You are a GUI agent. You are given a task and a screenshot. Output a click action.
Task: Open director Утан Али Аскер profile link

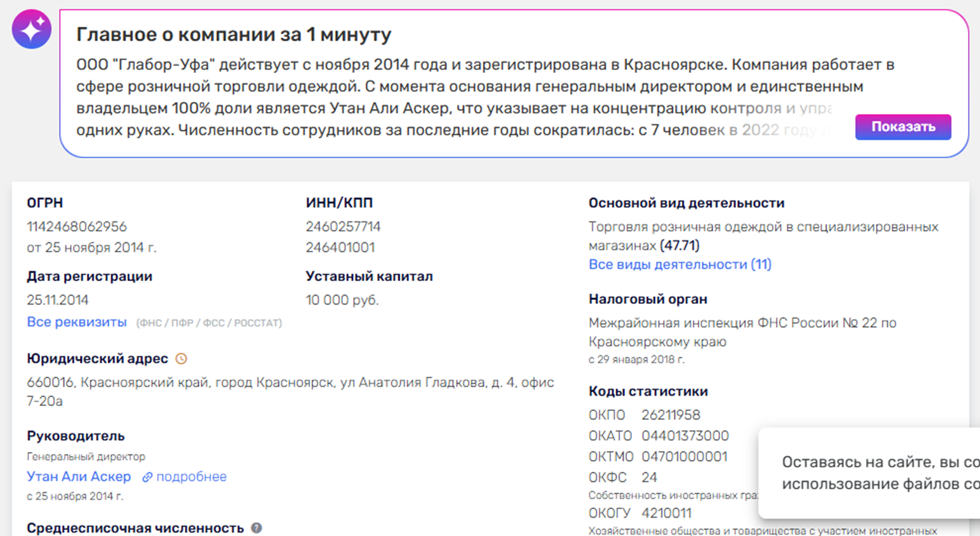79,476
